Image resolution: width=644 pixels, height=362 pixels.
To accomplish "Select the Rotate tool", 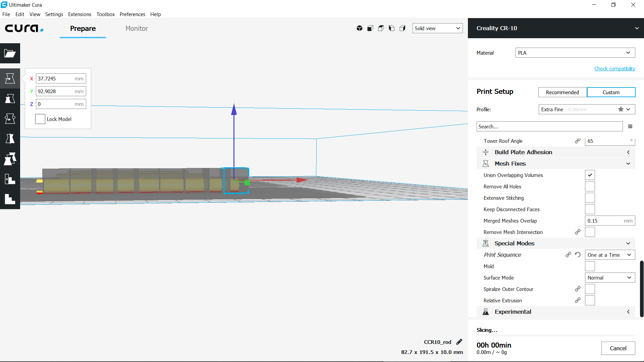I will tap(10, 118).
